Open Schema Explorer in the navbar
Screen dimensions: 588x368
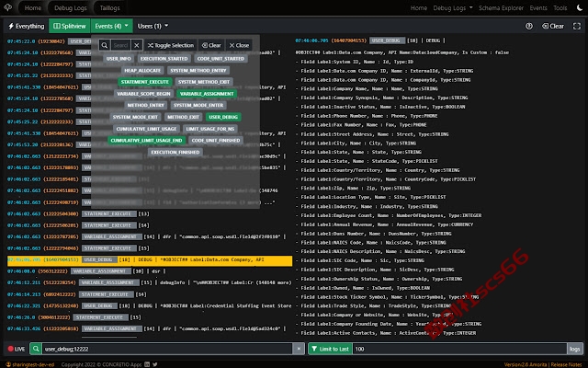tap(501, 7)
